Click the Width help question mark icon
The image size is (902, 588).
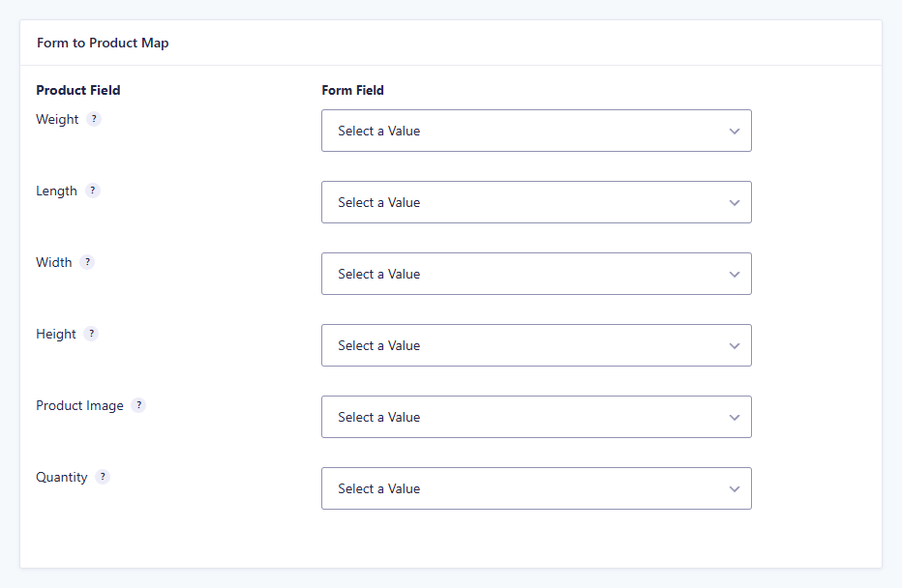[87, 262]
